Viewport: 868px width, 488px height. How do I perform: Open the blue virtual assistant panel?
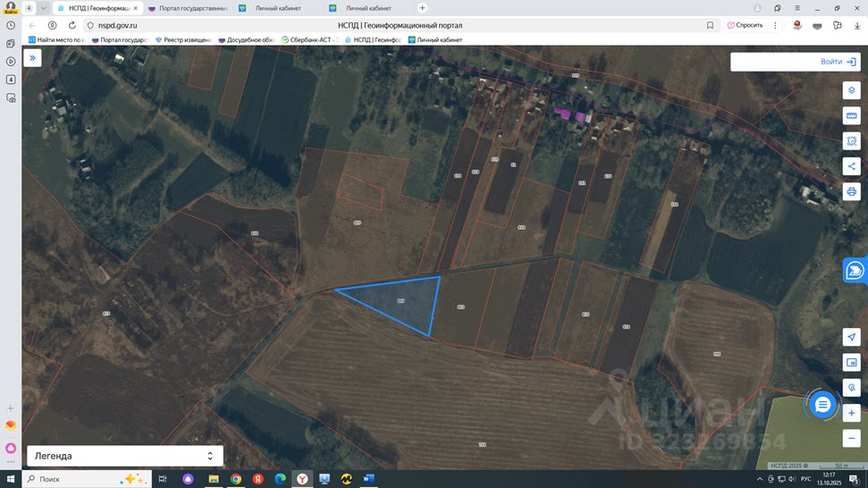pos(855,271)
